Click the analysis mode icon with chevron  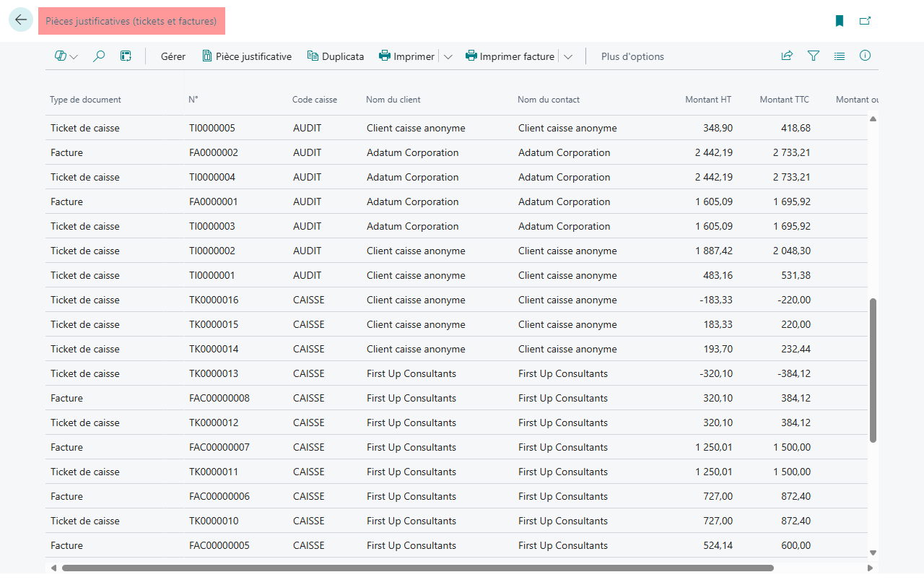point(66,56)
